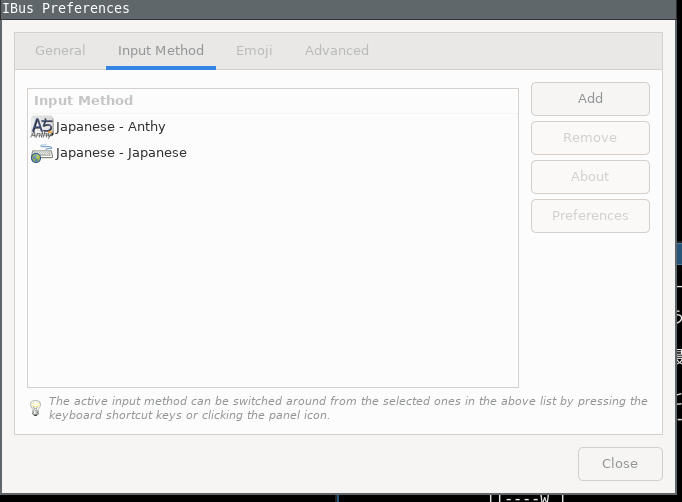Click the IBus Preferences title bar

[339, 9]
